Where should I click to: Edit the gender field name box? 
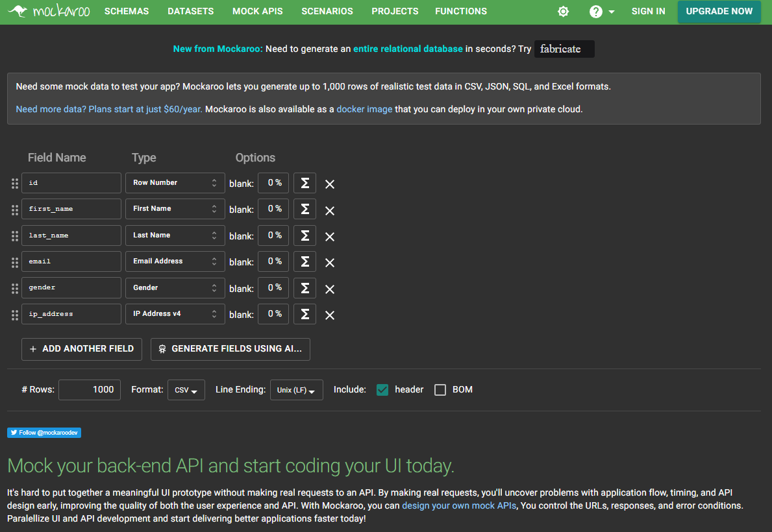(x=71, y=287)
